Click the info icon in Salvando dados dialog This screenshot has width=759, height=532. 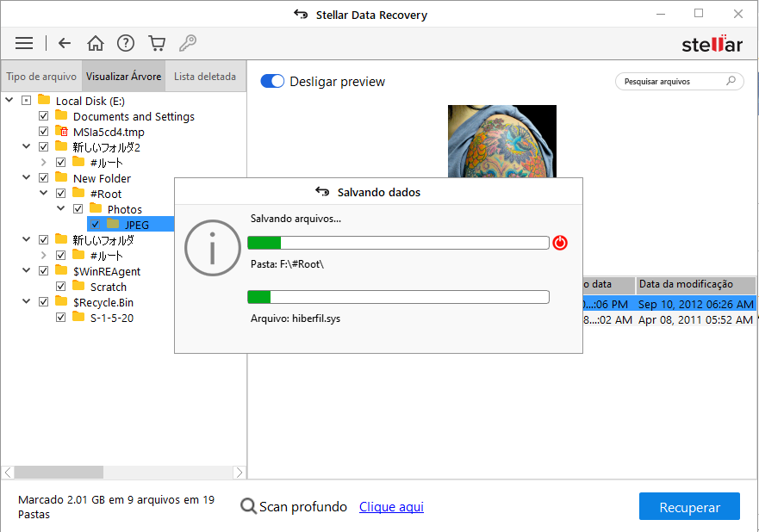click(213, 248)
